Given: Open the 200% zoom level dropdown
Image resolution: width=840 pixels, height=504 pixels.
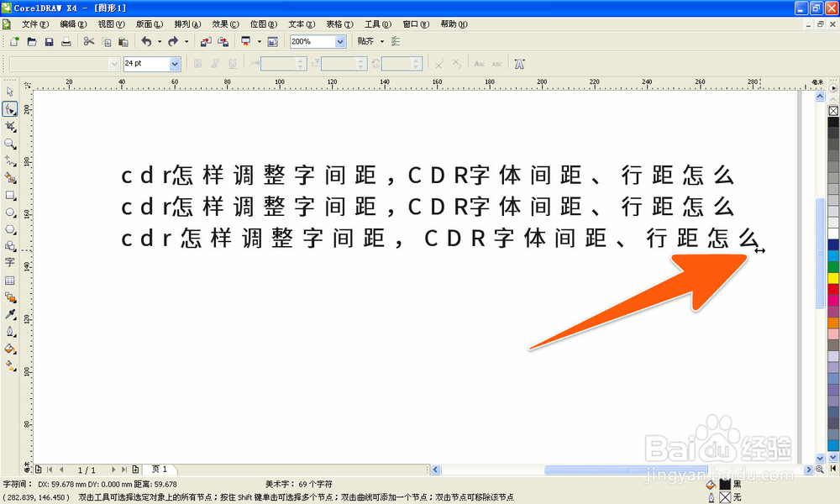Looking at the screenshot, I should tap(340, 41).
